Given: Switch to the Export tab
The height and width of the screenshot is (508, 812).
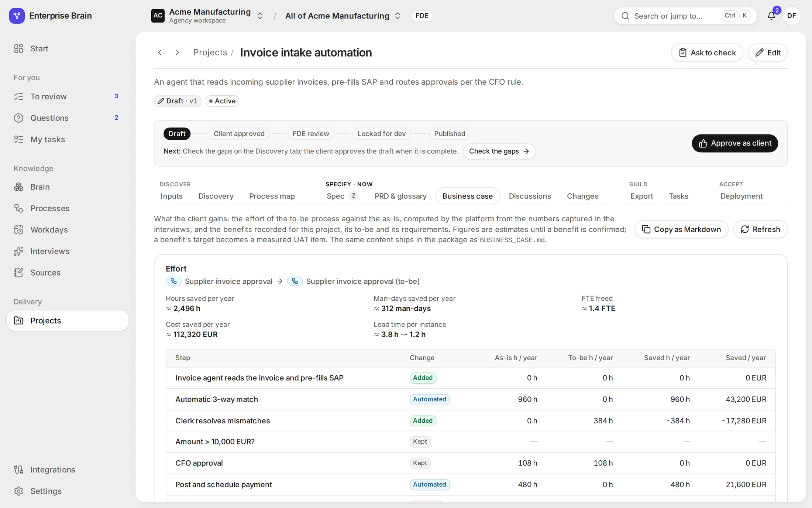Looking at the screenshot, I should [x=642, y=196].
